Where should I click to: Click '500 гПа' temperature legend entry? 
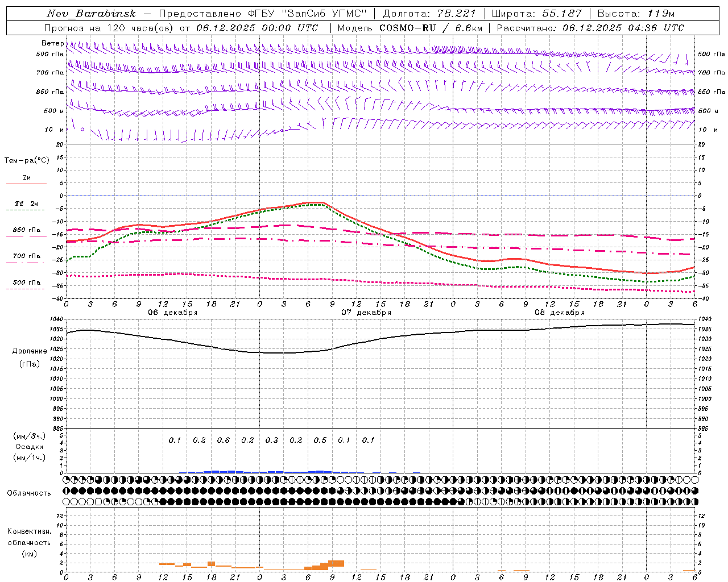pyautogui.click(x=27, y=282)
